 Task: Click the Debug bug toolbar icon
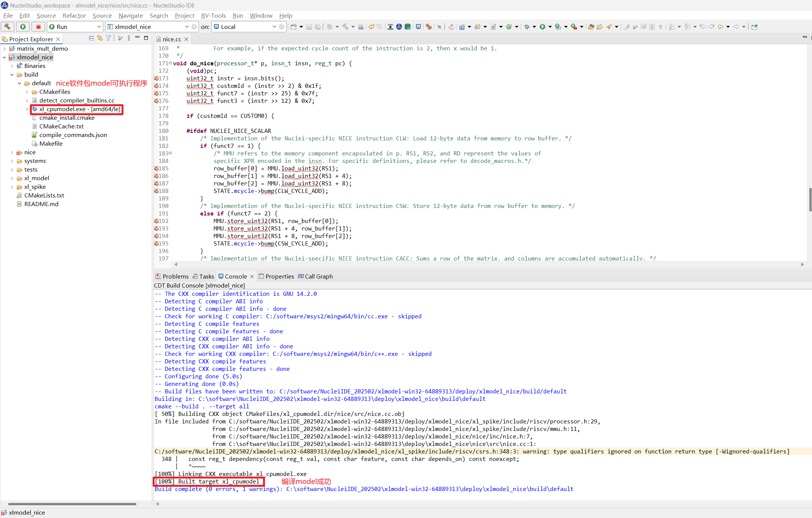coord(527,27)
